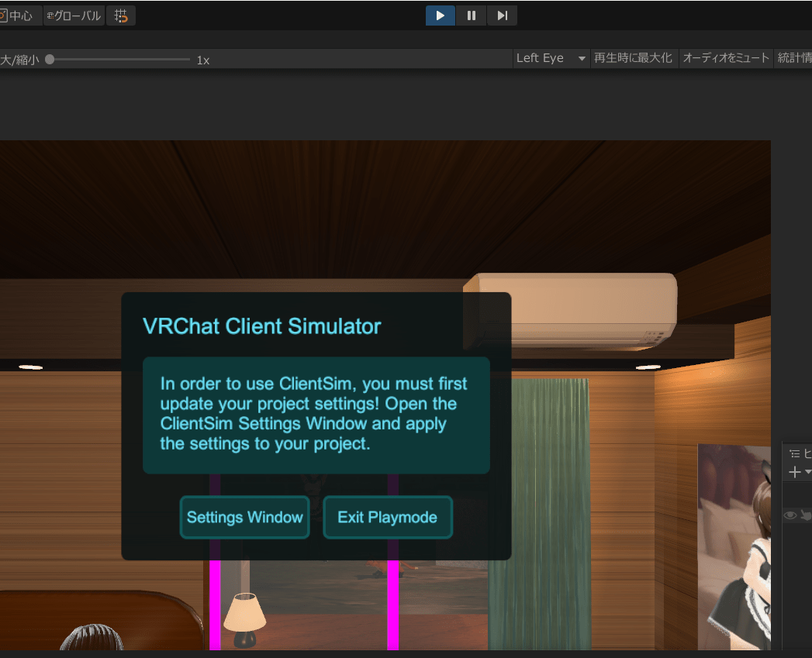Open the Left Eye dropdown
Viewport: 812px width, 658px height.
(551, 58)
